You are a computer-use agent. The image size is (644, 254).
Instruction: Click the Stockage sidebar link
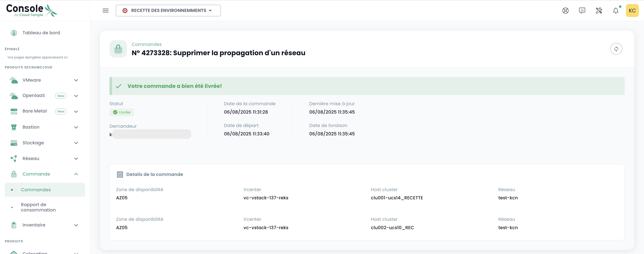click(33, 143)
